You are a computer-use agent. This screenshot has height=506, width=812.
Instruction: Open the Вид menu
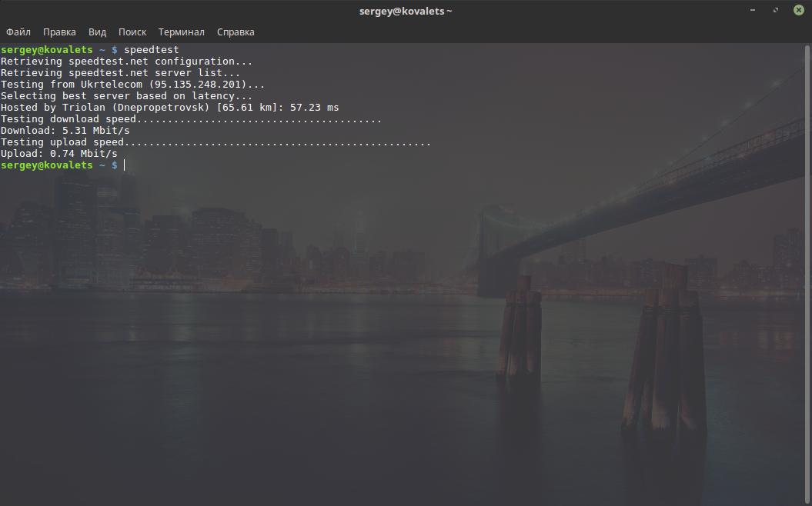pyautogui.click(x=97, y=32)
